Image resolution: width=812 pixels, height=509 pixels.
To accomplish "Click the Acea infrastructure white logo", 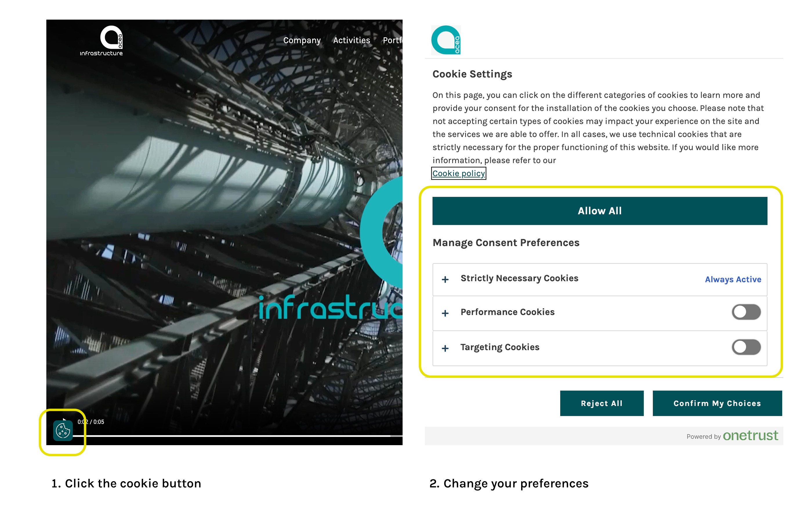I will tap(101, 41).
